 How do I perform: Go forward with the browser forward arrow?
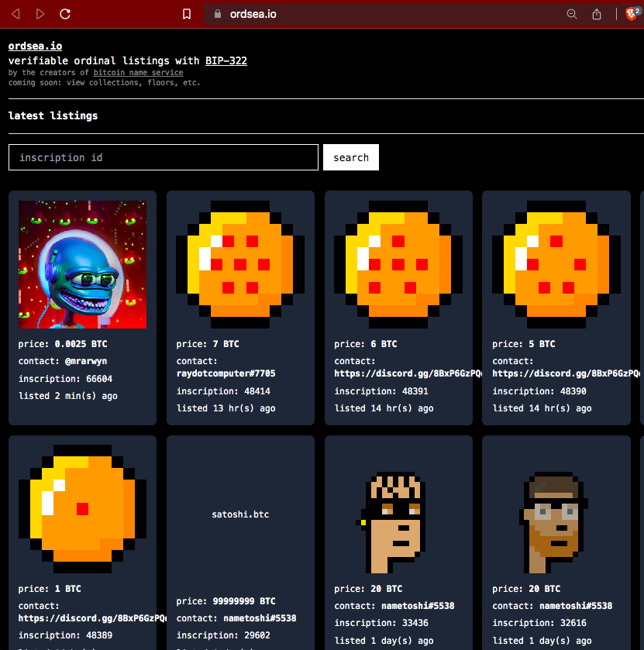(x=40, y=14)
